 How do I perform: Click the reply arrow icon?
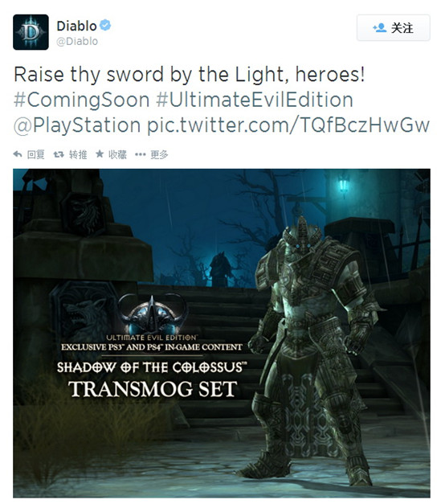[x=18, y=154]
